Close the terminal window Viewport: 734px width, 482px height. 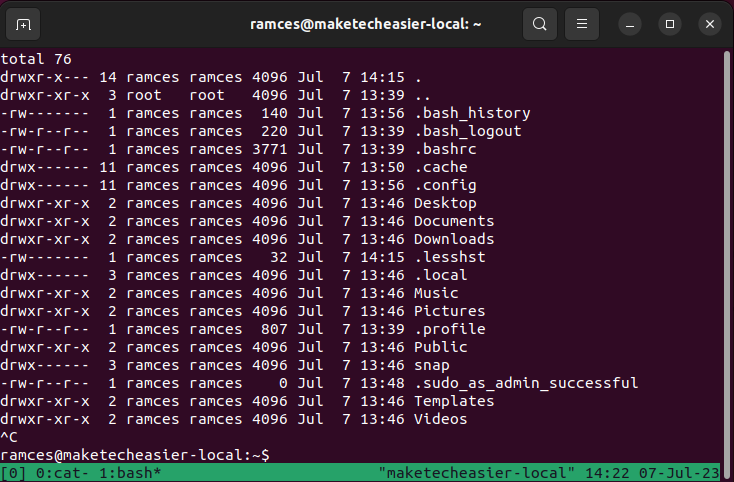(710, 24)
